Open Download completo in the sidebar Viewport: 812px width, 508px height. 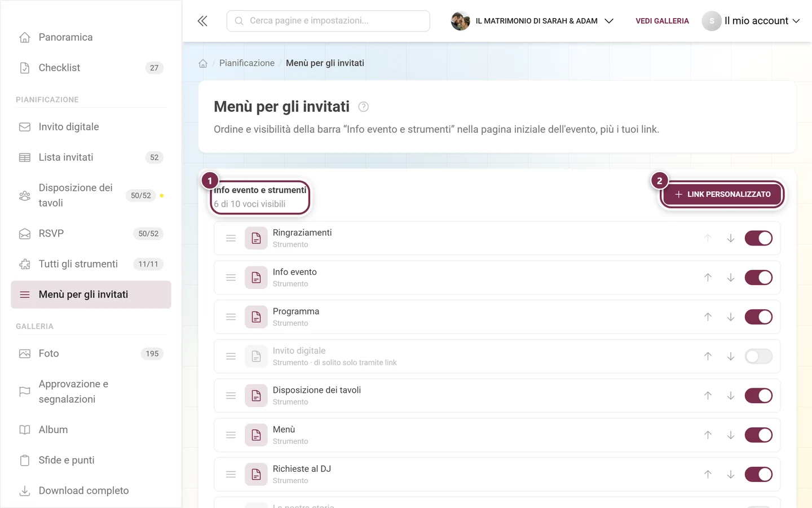coord(91,491)
